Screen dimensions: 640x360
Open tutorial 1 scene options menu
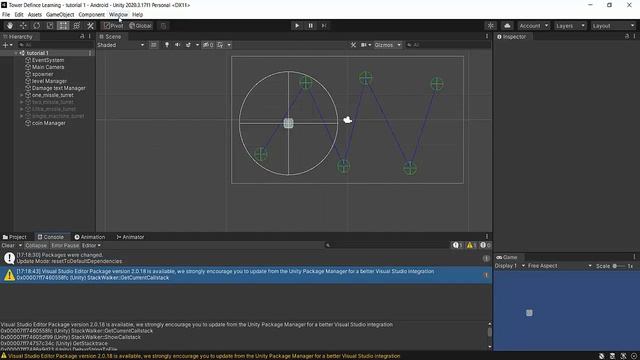pos(90,53)
